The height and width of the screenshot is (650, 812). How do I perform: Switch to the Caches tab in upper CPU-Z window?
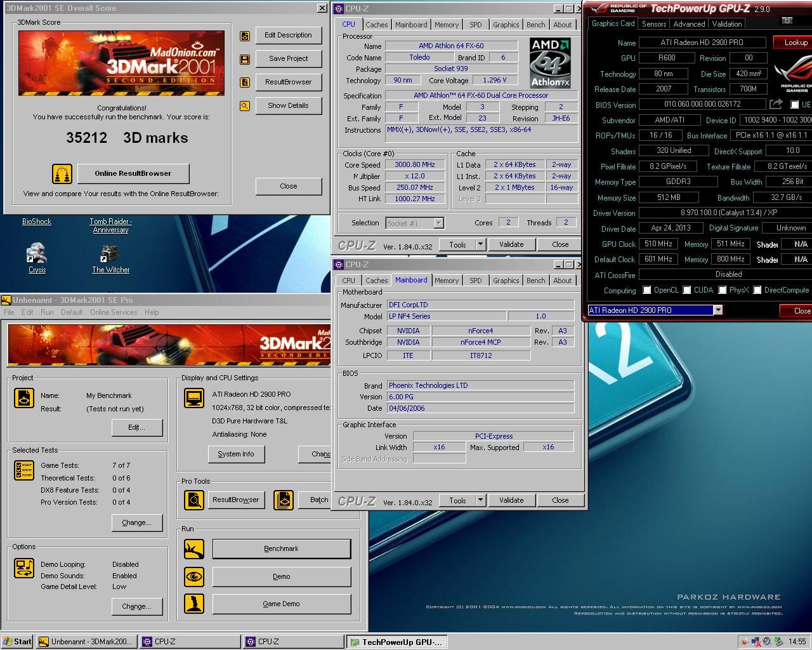(x=376, y=25)
